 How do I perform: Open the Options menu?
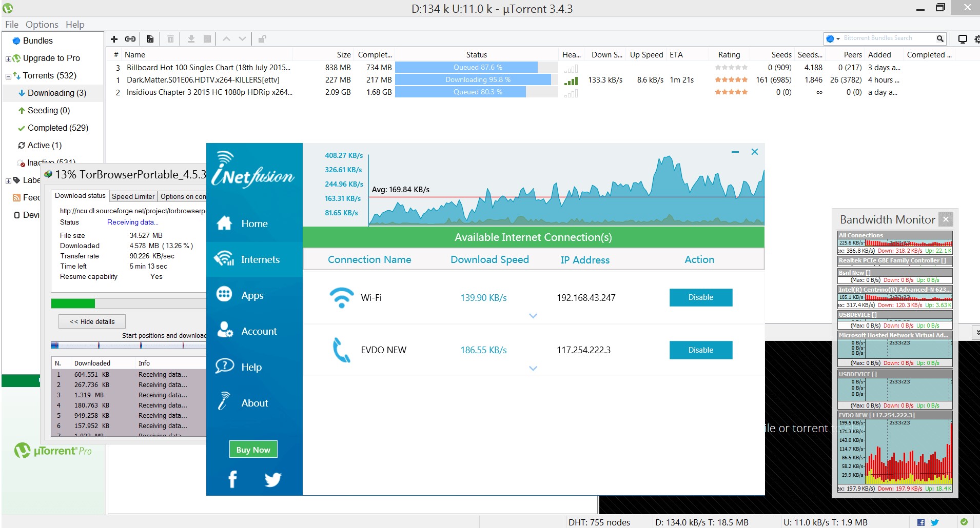tap(41, 24)
